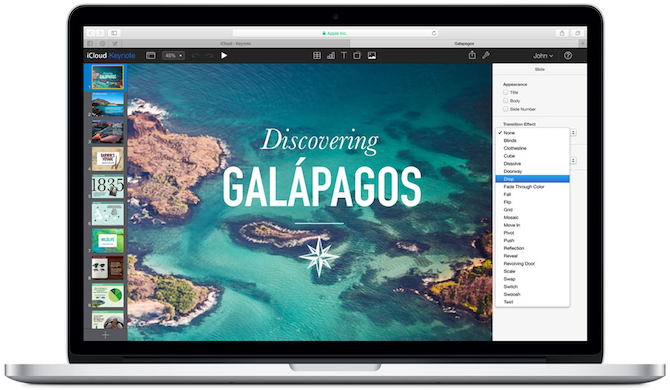670x390 pixels.
Task: Choose Scale transition effect
Action: coord(532,271)
